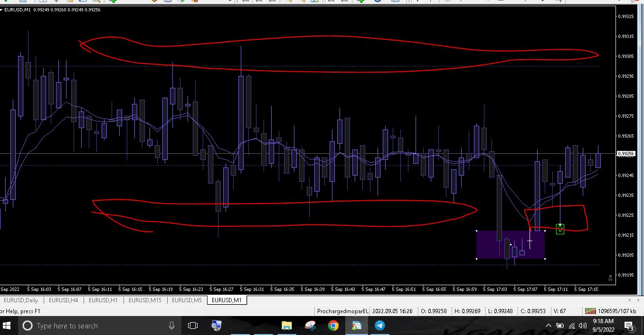Switch to the EURUSD,H4 chart tab
Image resolution: width=644 pixels, height=335 pixels.
click(63, 300)
